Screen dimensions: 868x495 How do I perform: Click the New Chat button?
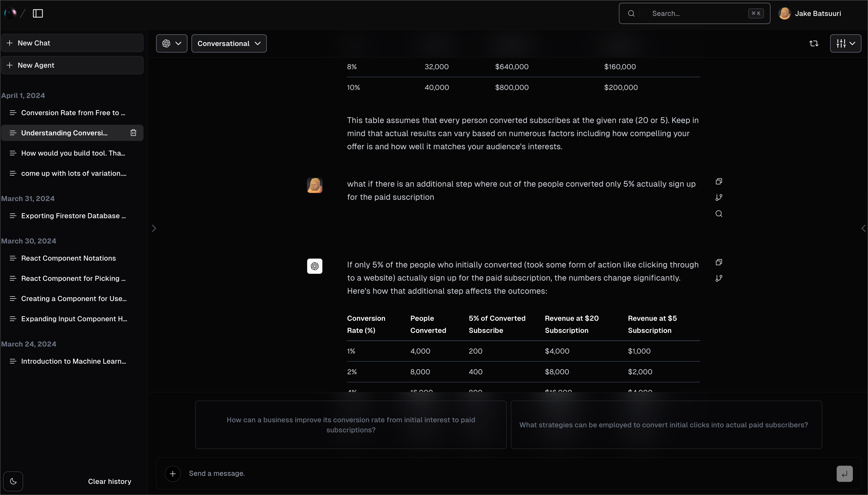coord(72,43)
